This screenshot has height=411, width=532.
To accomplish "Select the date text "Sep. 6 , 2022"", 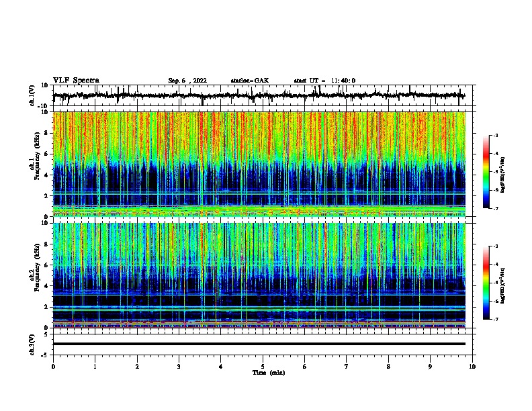I will click(187, 81).
